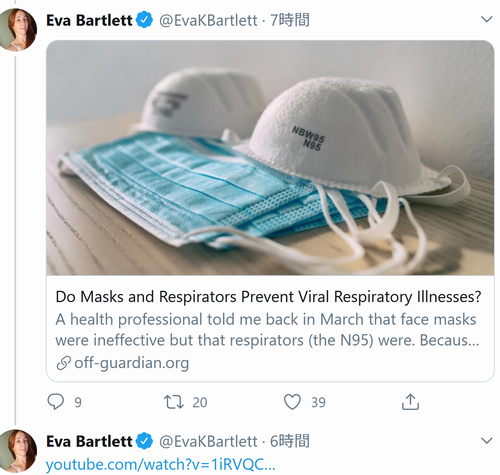This screenshot has height=475, width=500.
Task: Open the reply icon on the masks tweet
Action: click(x=56, y=402)
